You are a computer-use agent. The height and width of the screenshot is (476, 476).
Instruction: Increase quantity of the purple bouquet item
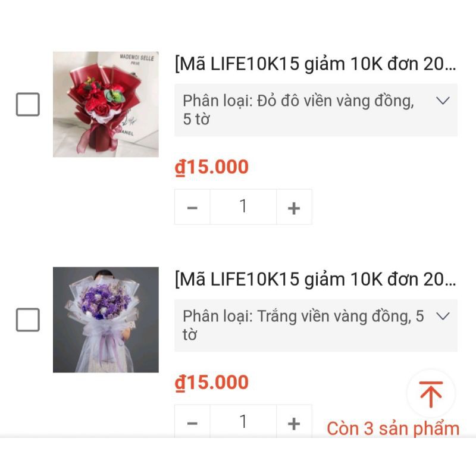point(294,422)
